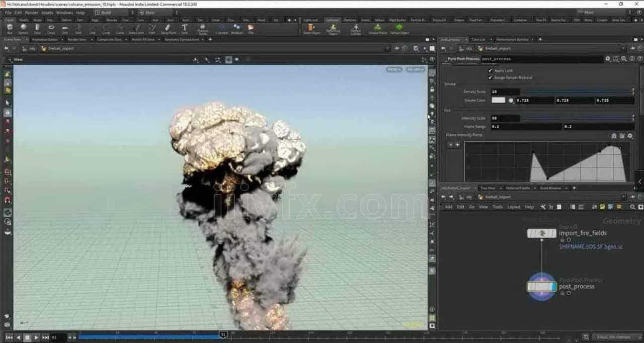Image resolution: width=644 pixels, height=343 pixels.
Task: Select the Metaball shelf tool
Action: (236, 29)
